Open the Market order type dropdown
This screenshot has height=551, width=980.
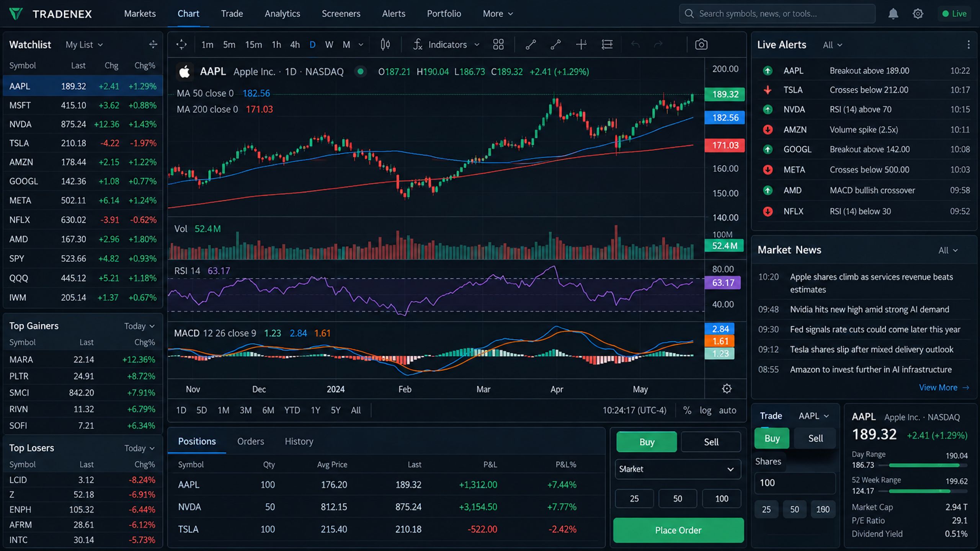678,469
